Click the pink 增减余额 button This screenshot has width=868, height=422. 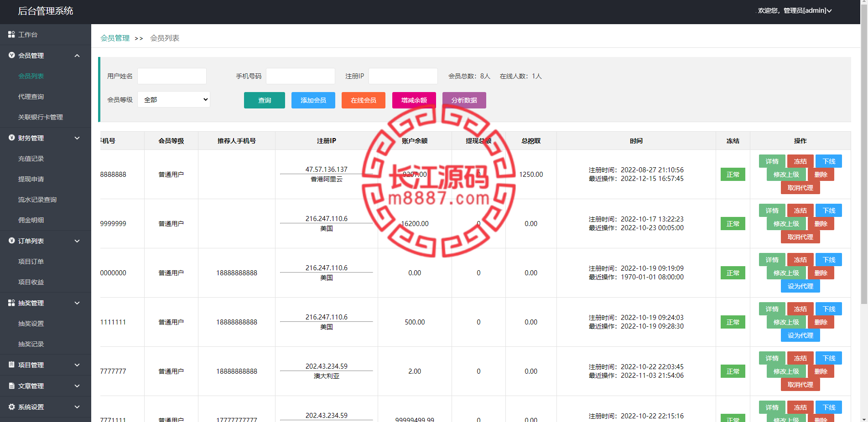pos(414,100)
